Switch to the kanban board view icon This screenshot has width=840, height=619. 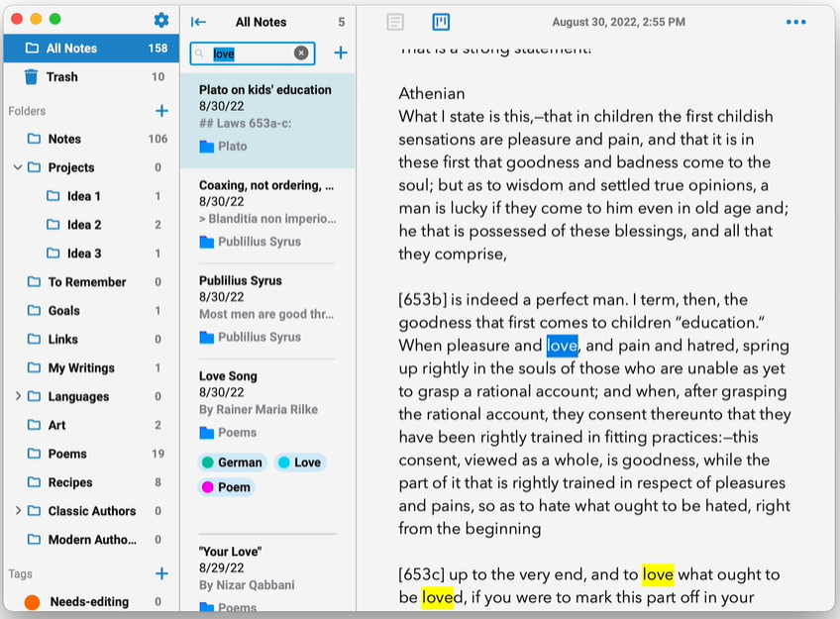coord(441,22)
